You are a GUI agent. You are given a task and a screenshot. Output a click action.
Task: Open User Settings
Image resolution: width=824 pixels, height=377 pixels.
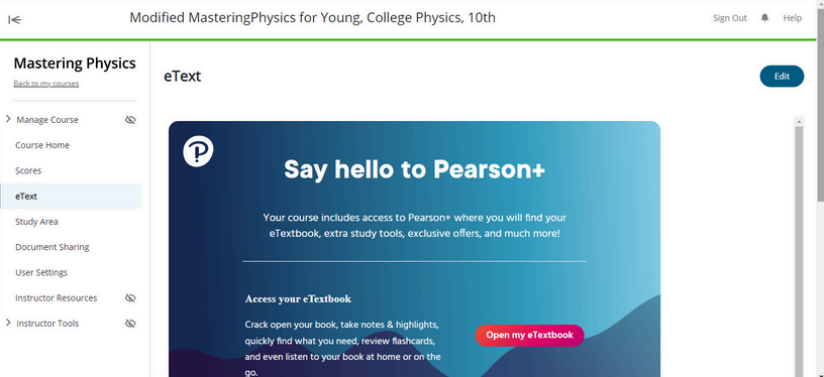coord(41,272)
